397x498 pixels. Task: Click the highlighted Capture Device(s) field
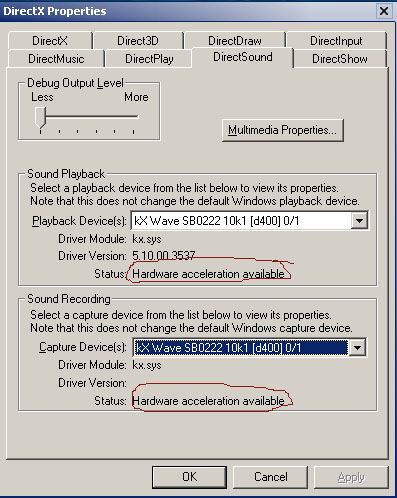point(241,348)
